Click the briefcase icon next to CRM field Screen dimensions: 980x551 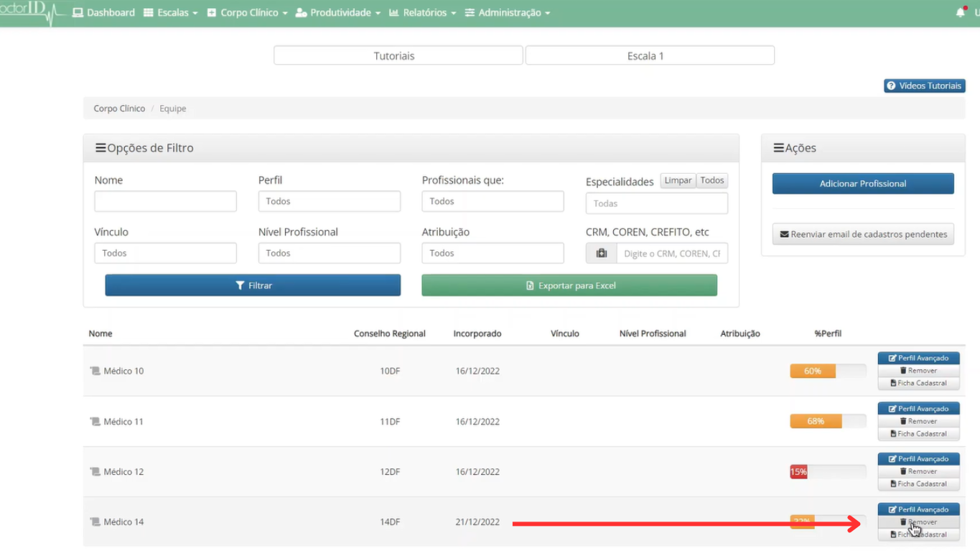pos(601,254)
